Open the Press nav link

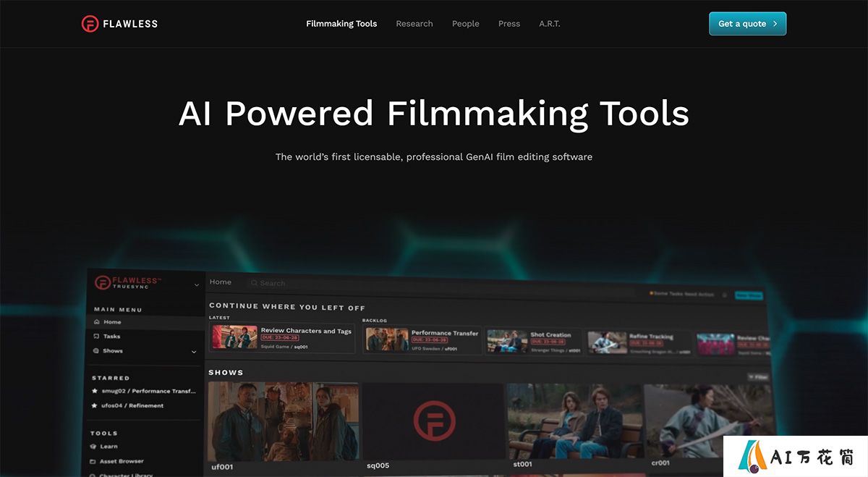pyautogui.click(x=509, y=24)
